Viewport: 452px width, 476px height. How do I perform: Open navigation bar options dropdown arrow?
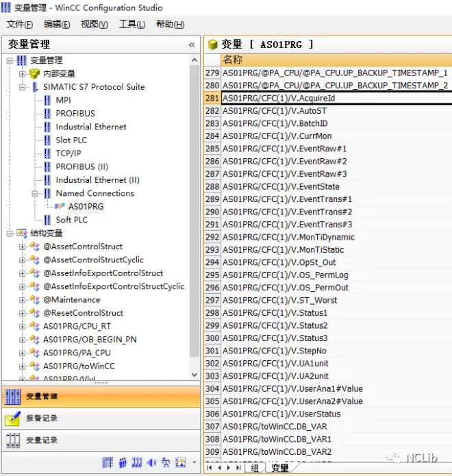click(194, 462)
